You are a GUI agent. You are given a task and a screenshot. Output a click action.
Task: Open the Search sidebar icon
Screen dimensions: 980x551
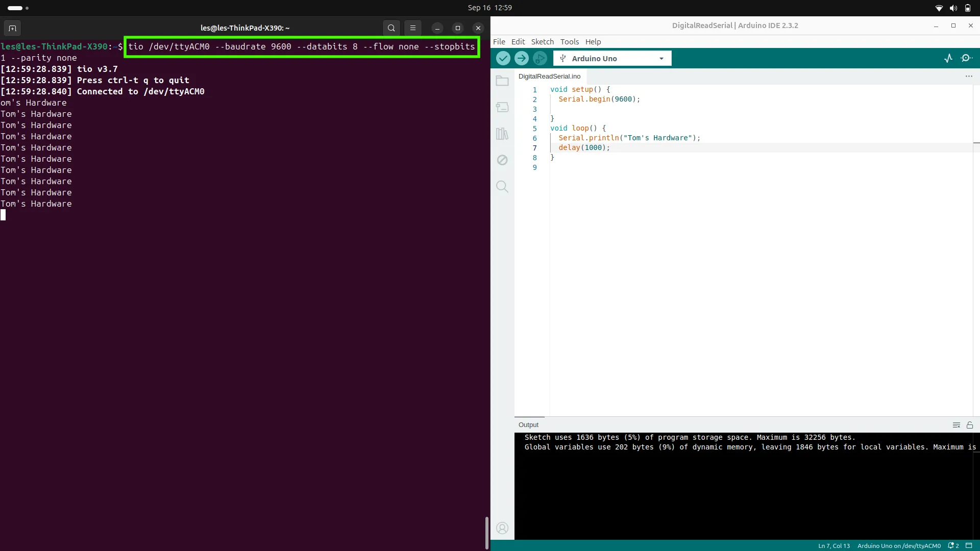click(x=502, y=187)
